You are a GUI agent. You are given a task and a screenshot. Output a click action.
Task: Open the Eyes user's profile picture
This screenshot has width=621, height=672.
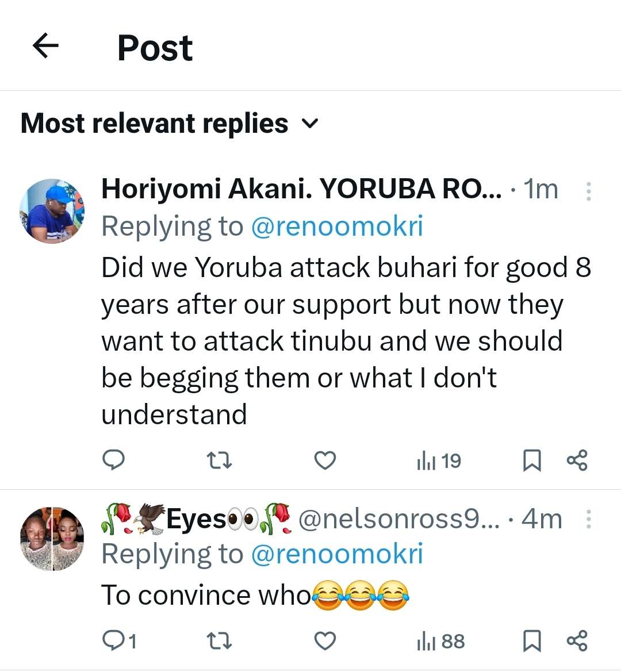click(52, 539)
